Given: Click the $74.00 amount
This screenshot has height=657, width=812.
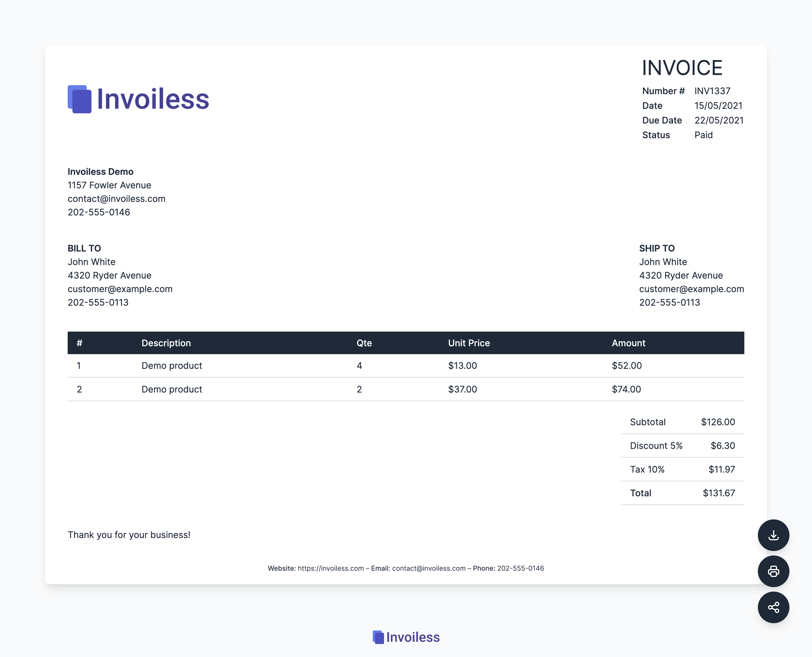Looking at the screenshot, I should (x=626, y=389).
